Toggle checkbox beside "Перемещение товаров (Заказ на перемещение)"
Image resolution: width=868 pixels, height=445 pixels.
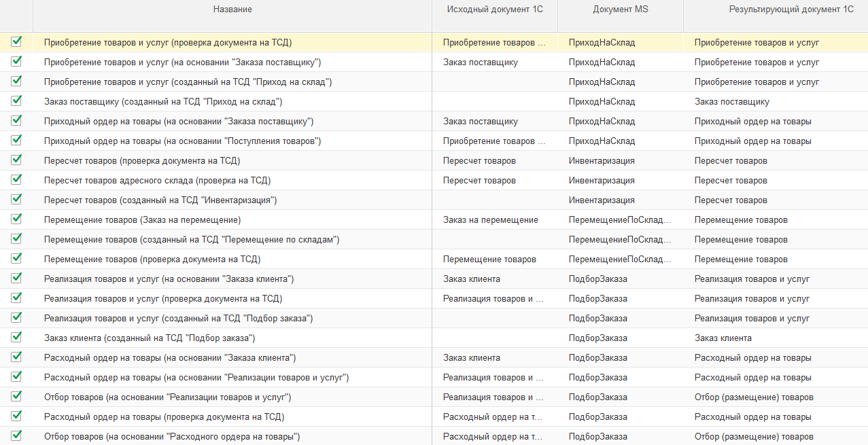pos(16,219)
